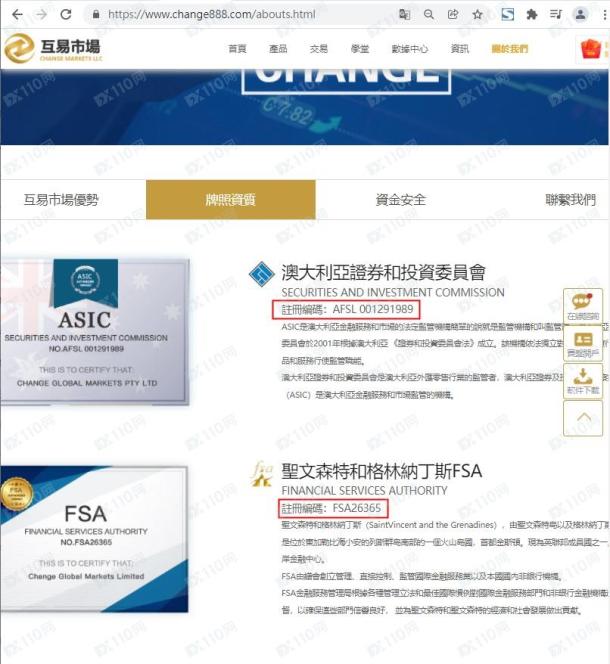Screen dimensions: 610x664
Task: Click the browser back arrow
Action: click(x=17, y=14)
